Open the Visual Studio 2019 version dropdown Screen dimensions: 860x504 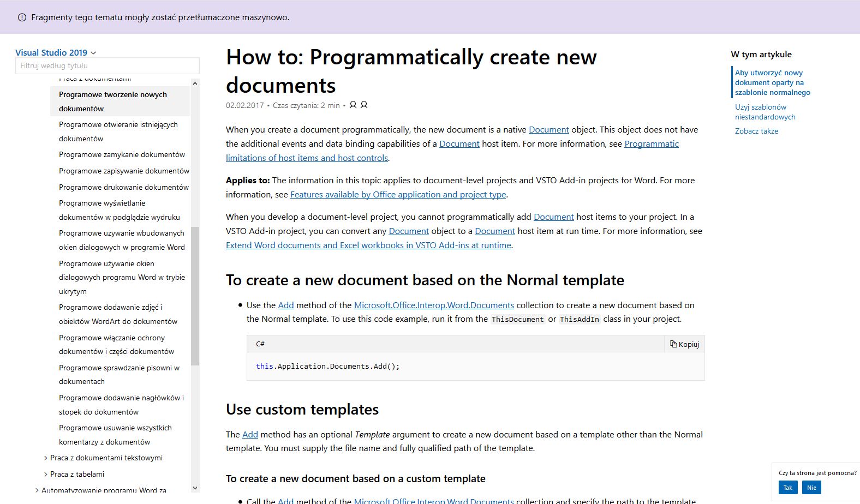click(x=56, y=52)
